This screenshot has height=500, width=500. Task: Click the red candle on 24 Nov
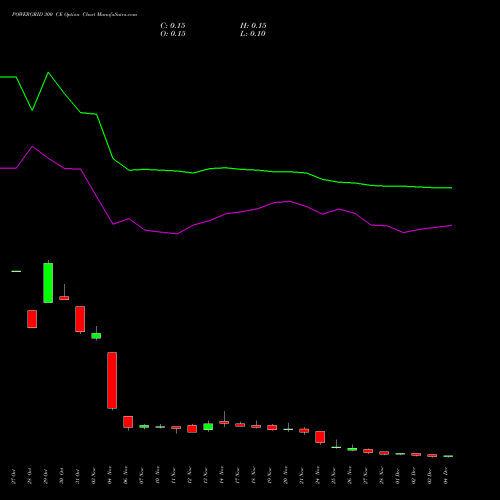pos(320,437)
